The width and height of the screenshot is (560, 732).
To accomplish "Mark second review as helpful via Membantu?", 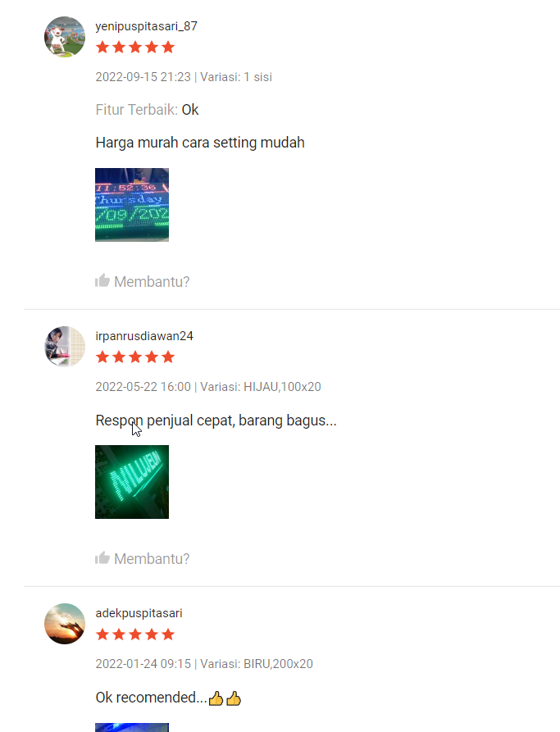I will 143,558.
